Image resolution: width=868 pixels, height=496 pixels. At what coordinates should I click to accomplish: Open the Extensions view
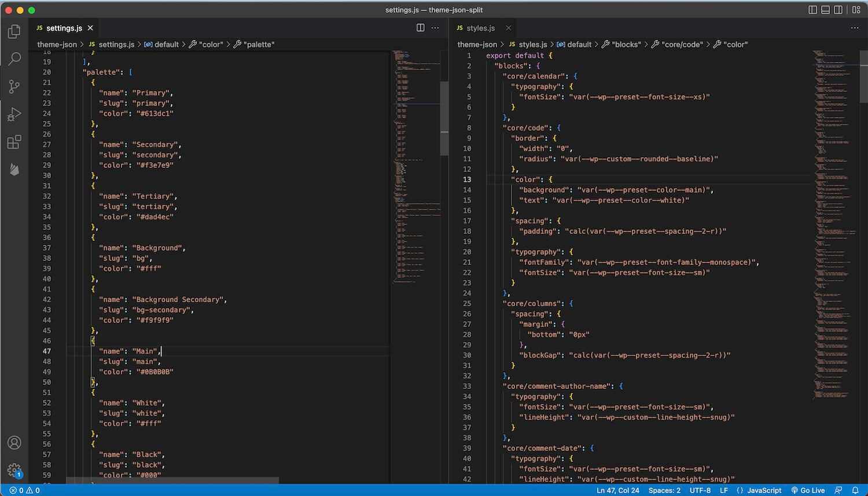click(14, 142)
